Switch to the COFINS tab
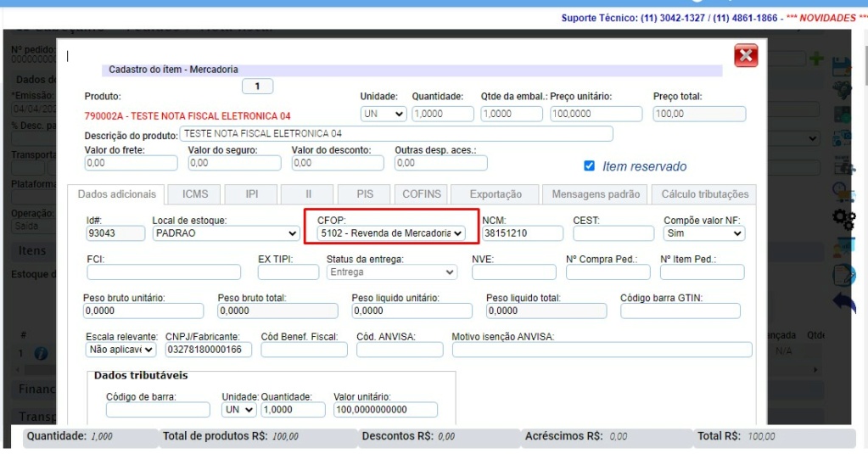The image size is (868, 454). [x=421, y=194]
